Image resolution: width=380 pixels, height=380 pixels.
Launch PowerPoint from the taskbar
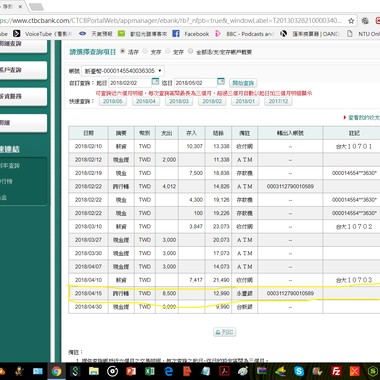coord(131,371)
